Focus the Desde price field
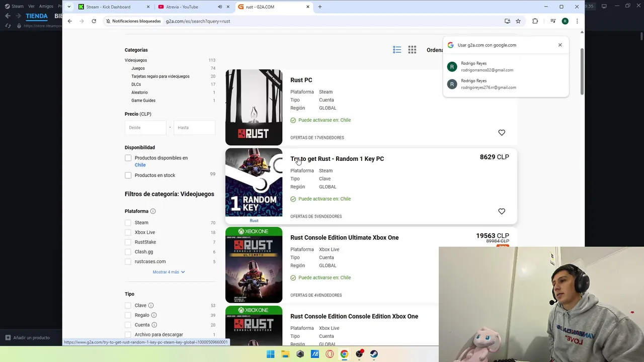The width and height of the screenshot is (644, 362). pos(145,128)
